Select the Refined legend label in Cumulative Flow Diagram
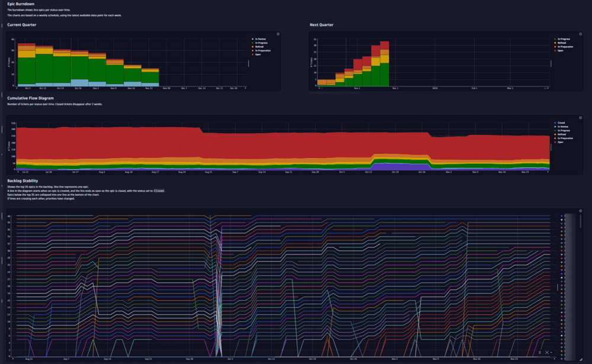Screen dimensions: 592x364 [562, 134]
